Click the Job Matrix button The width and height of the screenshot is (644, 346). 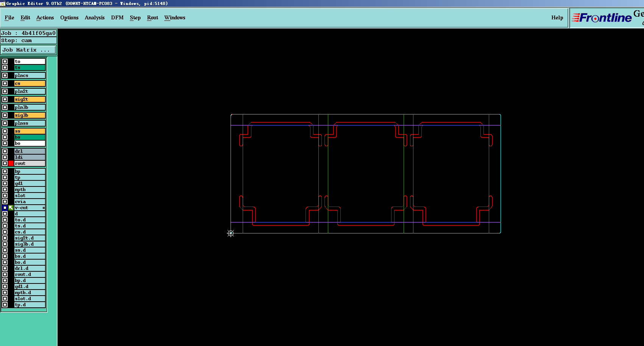pyautogui.click(x=28, y=50)
